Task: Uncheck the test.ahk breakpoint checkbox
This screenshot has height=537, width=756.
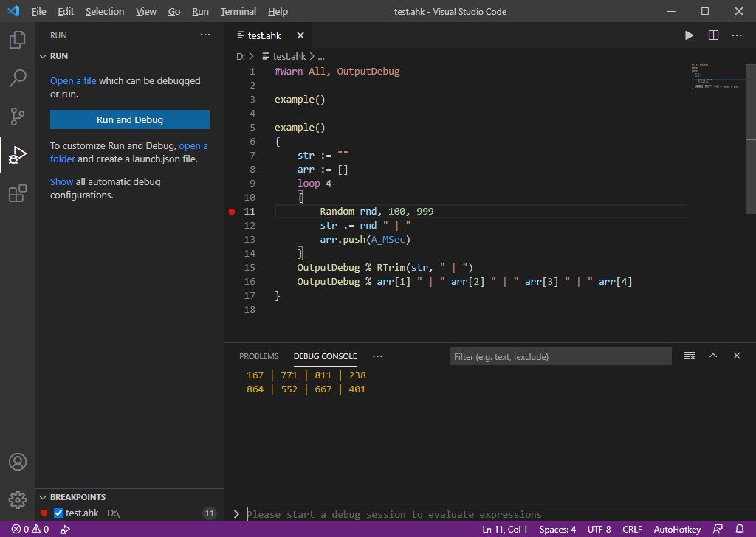Action: coord(59,513)
